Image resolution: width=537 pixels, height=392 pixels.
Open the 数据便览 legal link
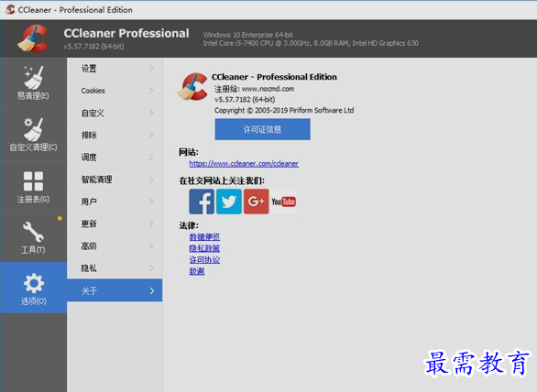point(204,237)
